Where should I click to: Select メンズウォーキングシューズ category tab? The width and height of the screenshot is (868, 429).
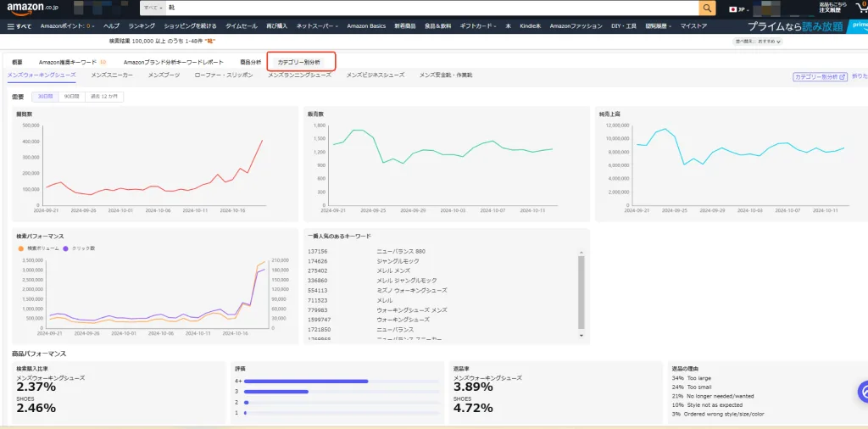(x=42, y=75)
